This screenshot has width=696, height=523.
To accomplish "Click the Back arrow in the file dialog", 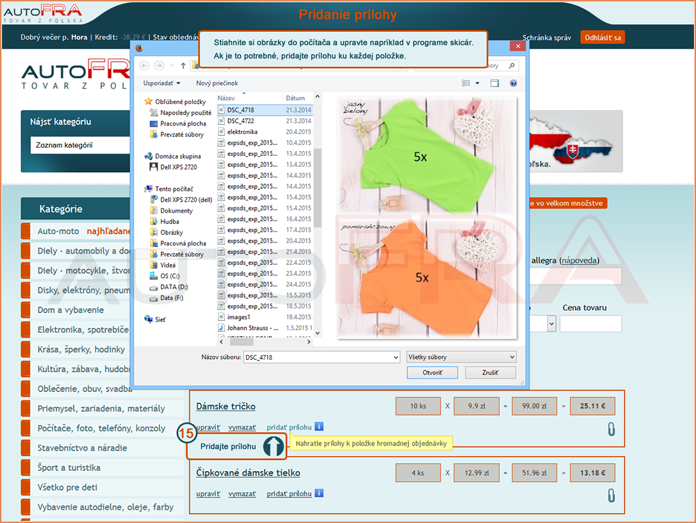I will [144, 66].
